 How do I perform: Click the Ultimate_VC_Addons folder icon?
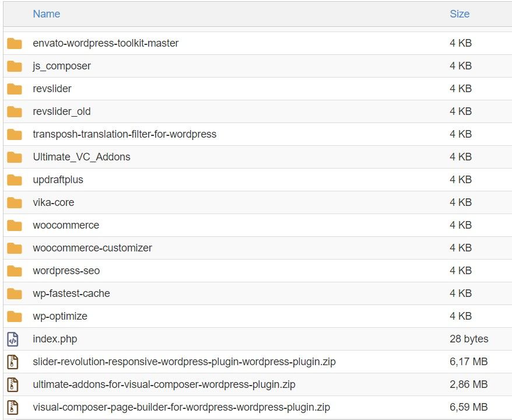click(x=15, y=157)
